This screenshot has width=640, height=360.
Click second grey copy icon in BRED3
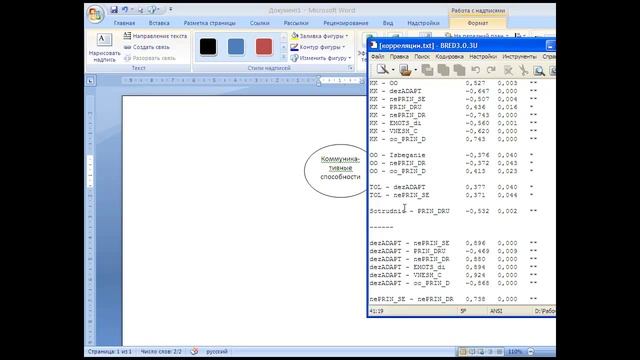point(443,70)
